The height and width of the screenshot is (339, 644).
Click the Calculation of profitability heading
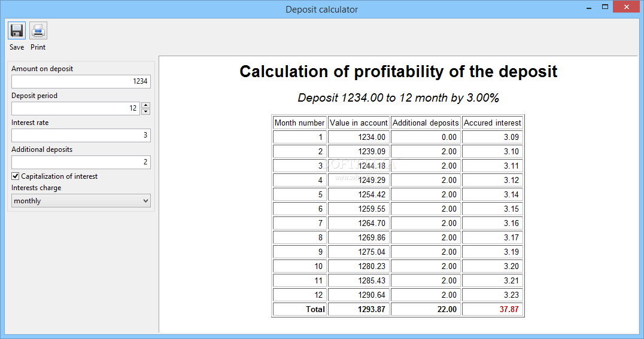pos(399,71)
